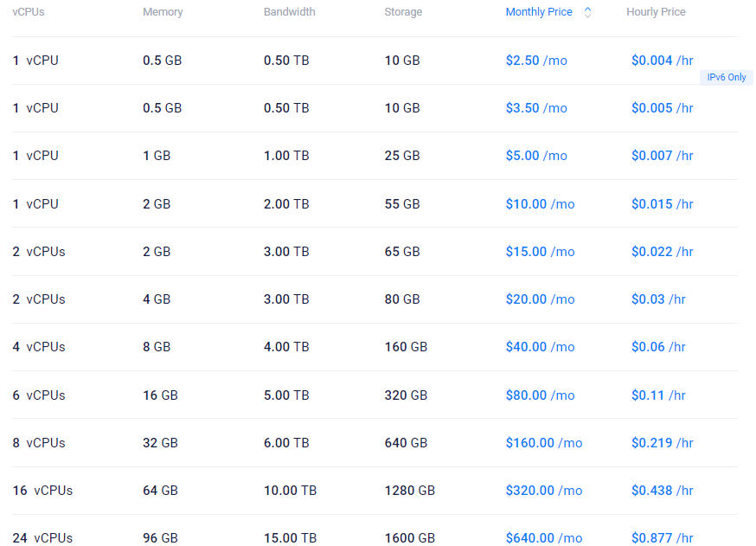Sort by Monthly Price arrow icon

click(x=588, y=12)
